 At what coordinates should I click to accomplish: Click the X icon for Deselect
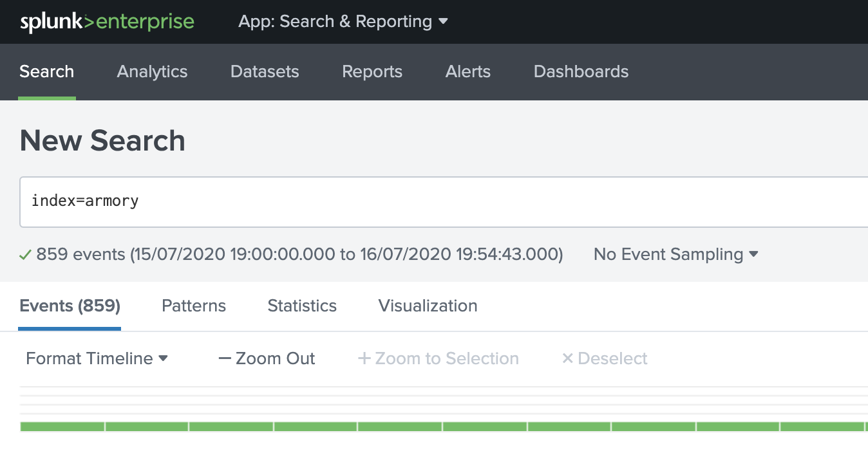(x=567, y=358)
